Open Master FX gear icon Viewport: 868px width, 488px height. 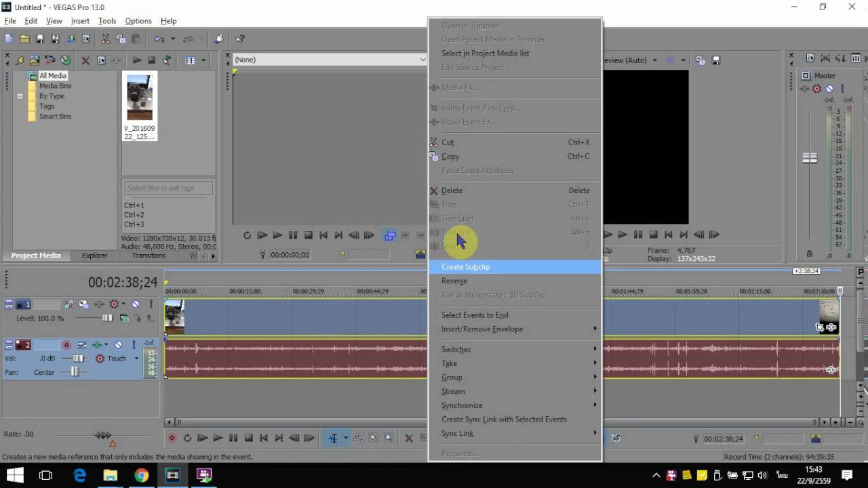coord(816,89)
